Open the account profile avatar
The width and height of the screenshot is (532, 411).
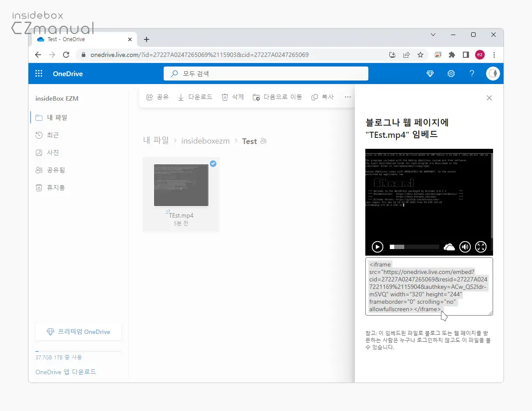(x=493, y=74)
